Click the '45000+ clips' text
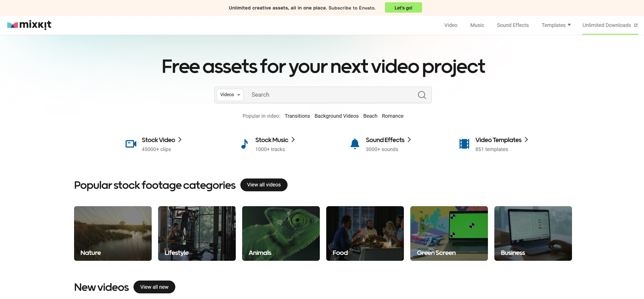This screenshot has width=644, height=299. (156, 149)
